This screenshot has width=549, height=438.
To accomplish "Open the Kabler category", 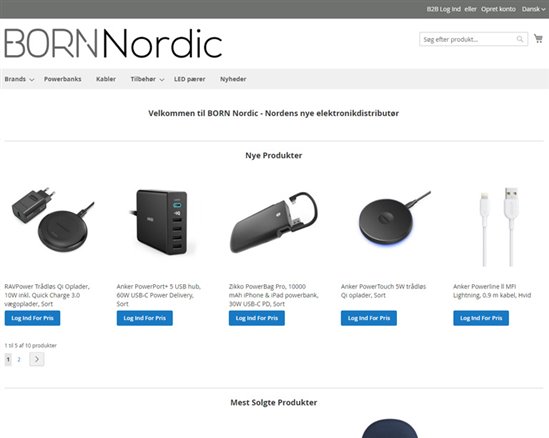I will (x=106, y=79).
